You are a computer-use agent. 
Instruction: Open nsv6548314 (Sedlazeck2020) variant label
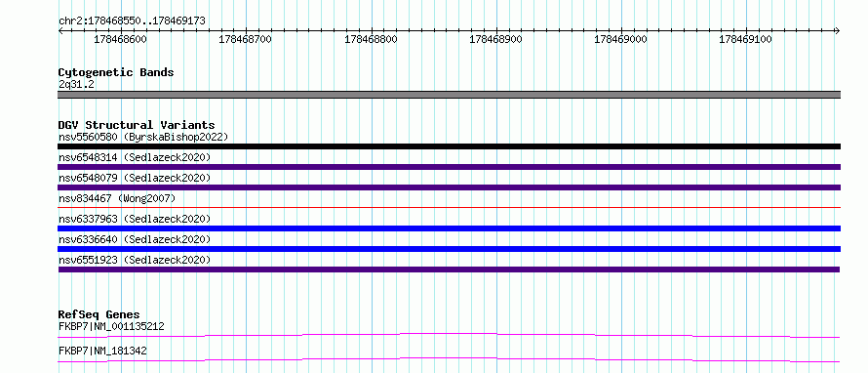click(x=135, y=157)
